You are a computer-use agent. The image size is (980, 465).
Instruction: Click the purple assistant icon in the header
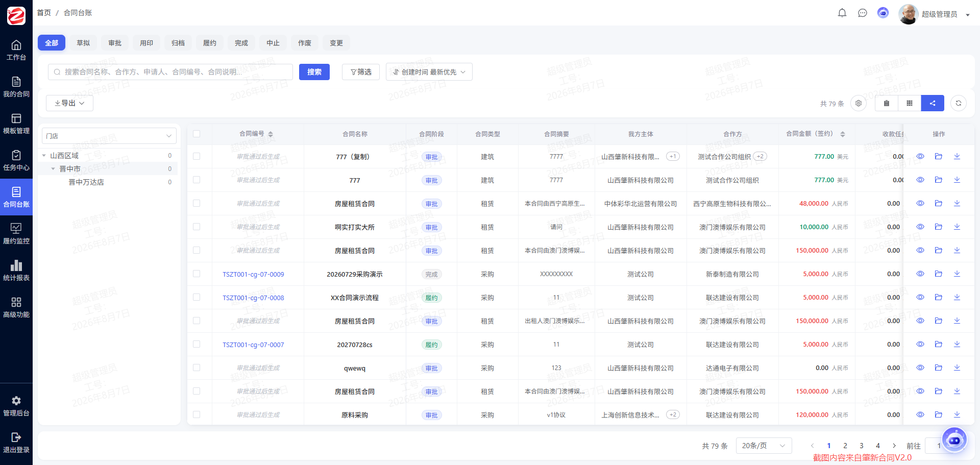pos(883,13)
